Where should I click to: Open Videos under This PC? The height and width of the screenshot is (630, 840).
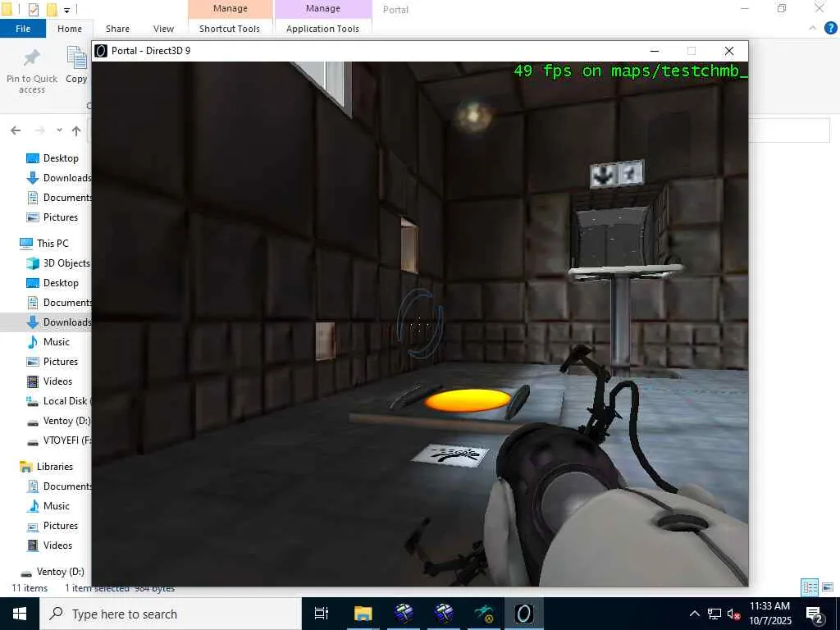[58, 381]
